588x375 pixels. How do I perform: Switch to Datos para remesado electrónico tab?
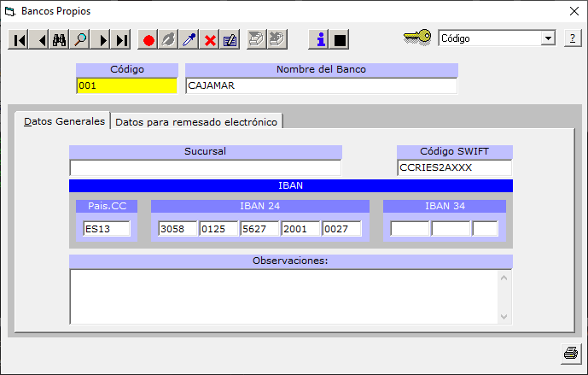coord(196,122)
